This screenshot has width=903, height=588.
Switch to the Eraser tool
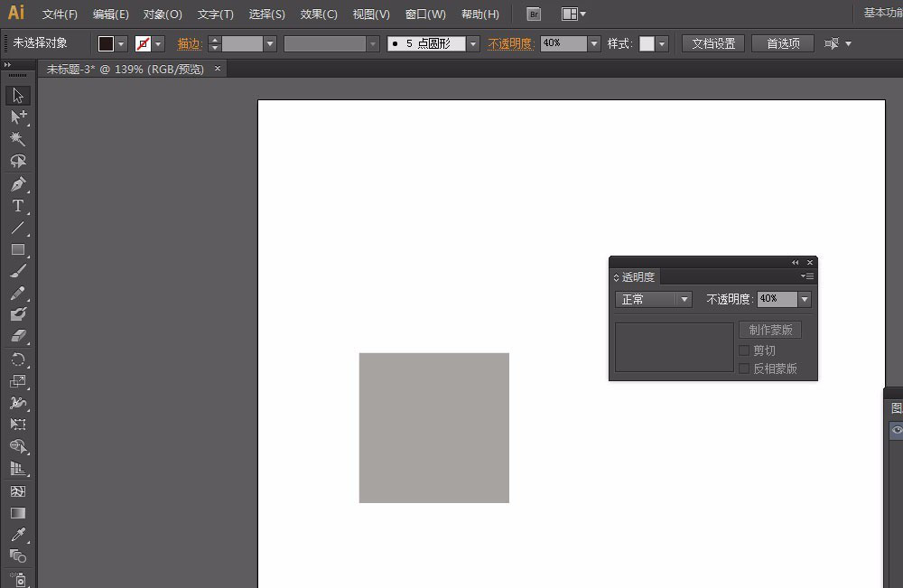(x=17, y=336)
